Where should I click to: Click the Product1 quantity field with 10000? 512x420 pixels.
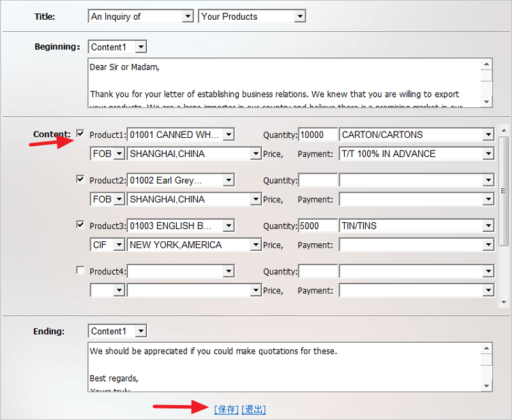pyautogui.click(x=317, y=135)
